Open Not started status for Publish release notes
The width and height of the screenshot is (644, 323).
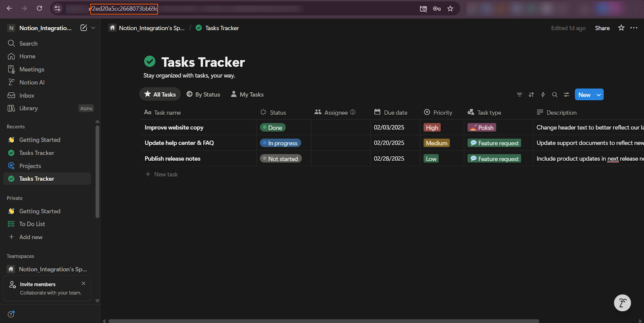pos(281,159)
